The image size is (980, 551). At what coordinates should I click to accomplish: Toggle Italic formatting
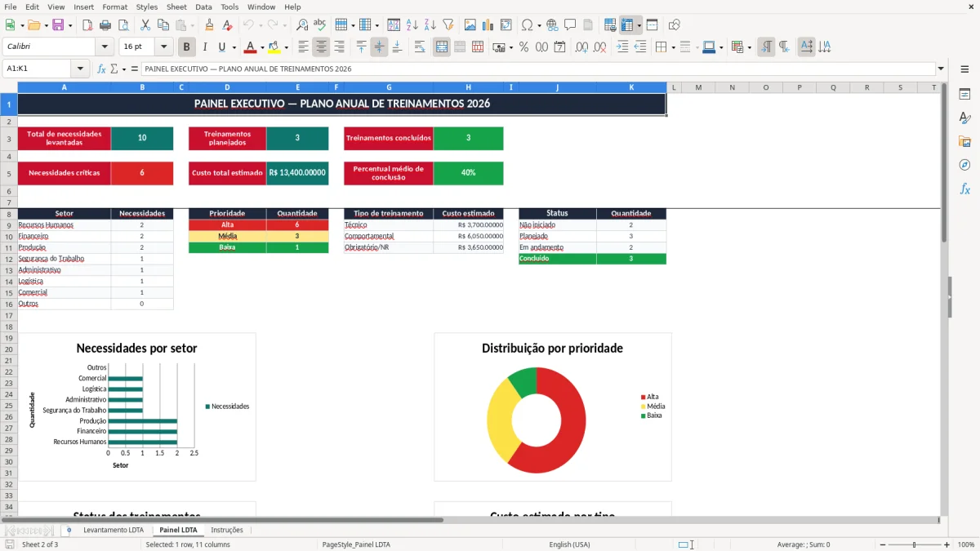tap(205, 47)
